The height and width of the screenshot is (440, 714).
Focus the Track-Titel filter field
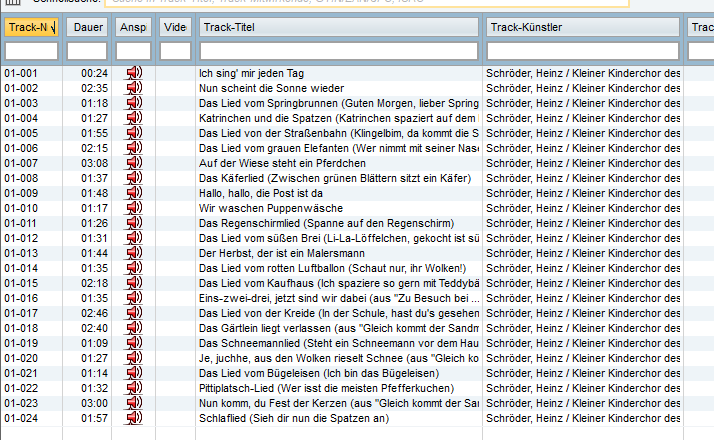(x=338, y=50)
